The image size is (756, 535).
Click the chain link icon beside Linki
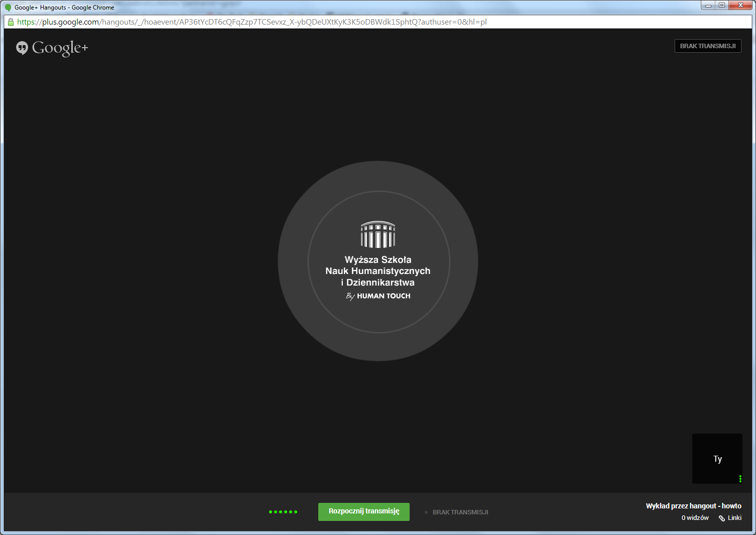722,518
